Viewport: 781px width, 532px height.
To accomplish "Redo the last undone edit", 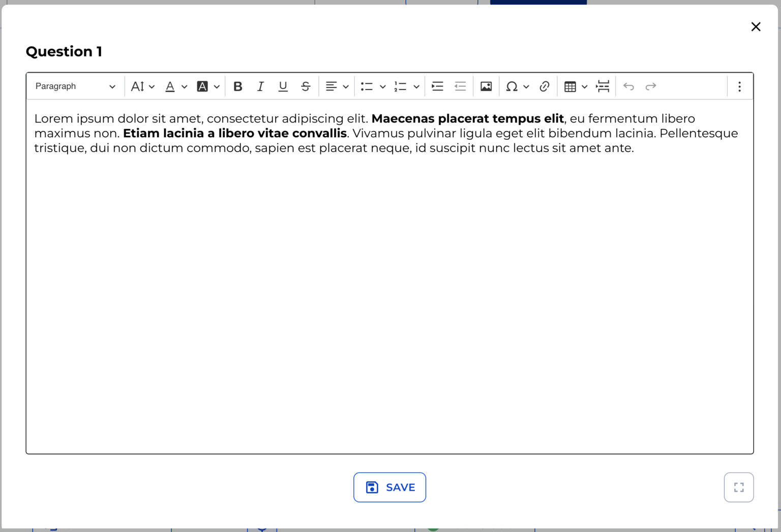I will (651, 86).
